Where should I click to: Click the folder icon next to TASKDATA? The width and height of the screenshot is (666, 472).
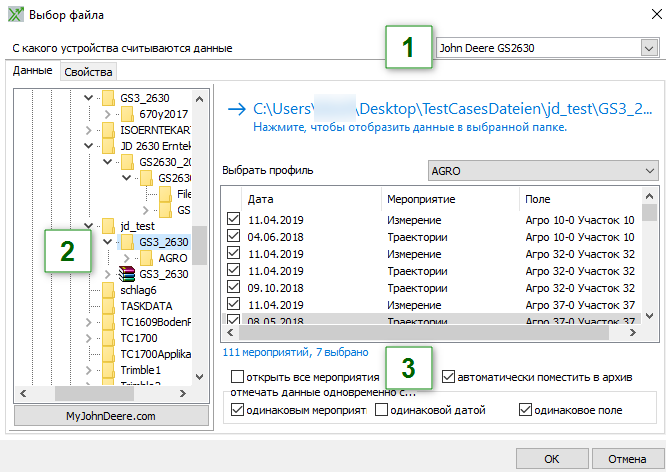pos(108,306)
